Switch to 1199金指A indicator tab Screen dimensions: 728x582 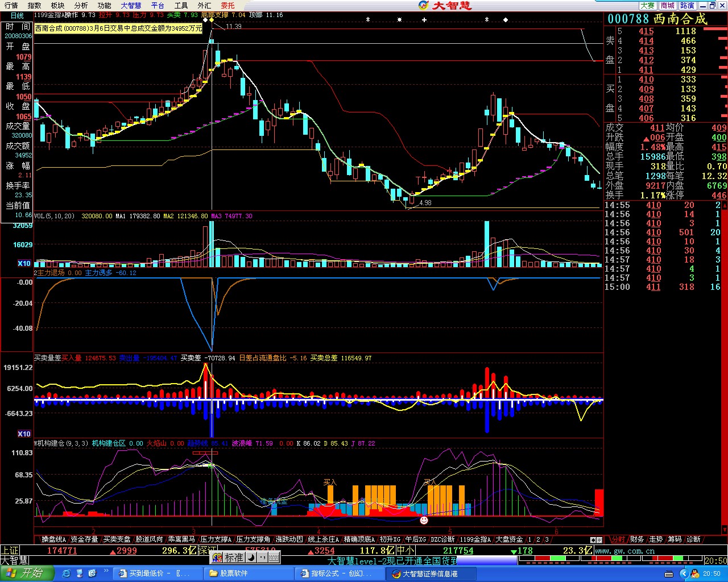click(x=475, y=539)
